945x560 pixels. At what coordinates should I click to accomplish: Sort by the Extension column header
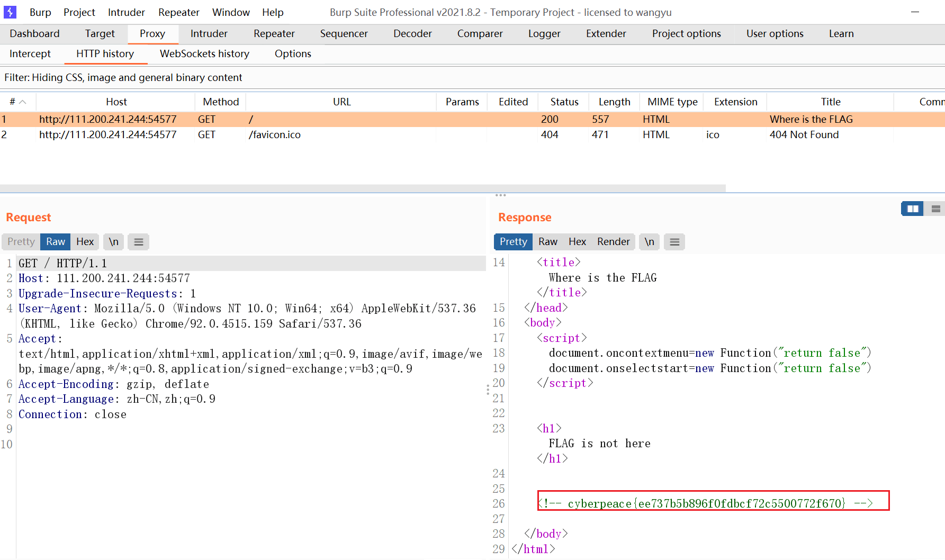(735, 102)
